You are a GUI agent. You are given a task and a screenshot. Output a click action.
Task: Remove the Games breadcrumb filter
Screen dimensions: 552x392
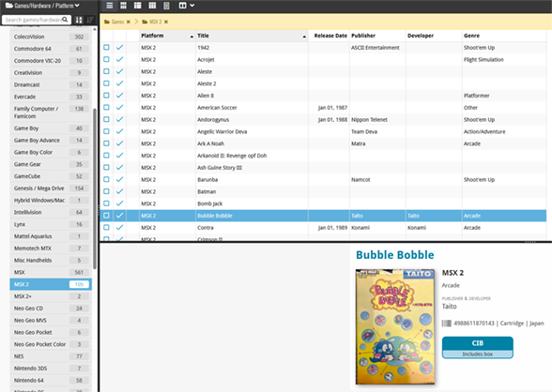tap(129, 22)
